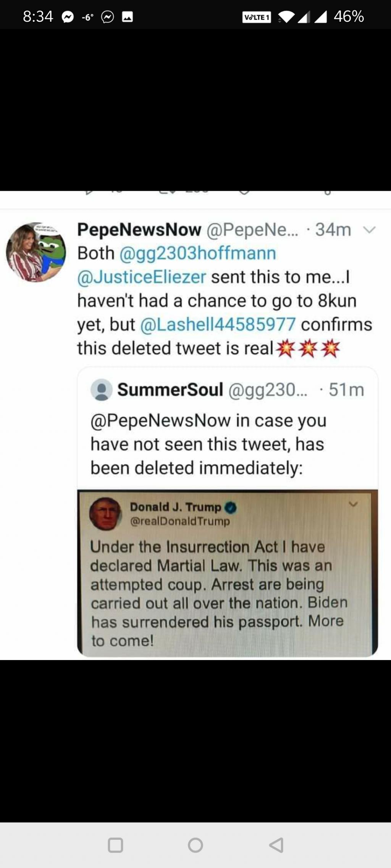This screenshot has height=868, width=391.
Task: Tap the SummerSoul display name in quoted tweet
Action: 170,390
